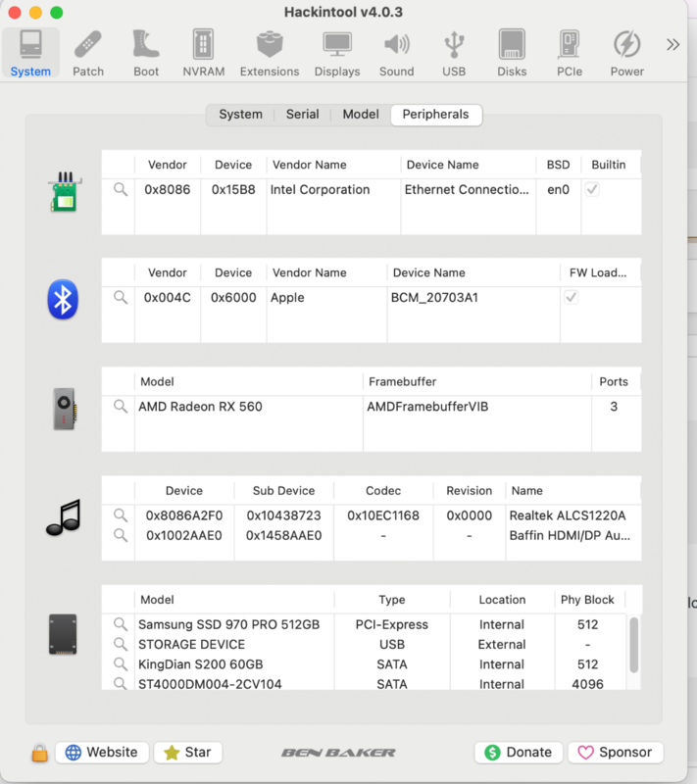Click magnifier for AMD Radeon RX 560
697x784 pixels.
pos(121,407)
